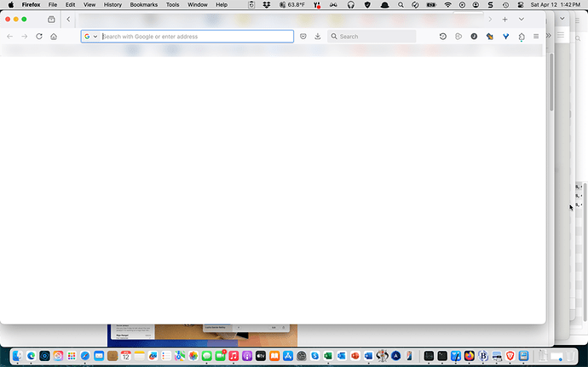Screen dimensions: 588x367
Task: Click the blue Y extension icon
Action: coord(506,37)
